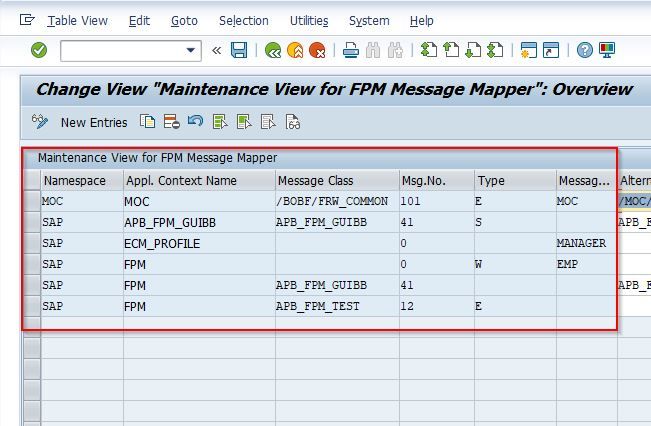Click the /BOBF/FRW_COMMON message class cell
The width and height of the screenshot is (651, 426).
[337, 201]
